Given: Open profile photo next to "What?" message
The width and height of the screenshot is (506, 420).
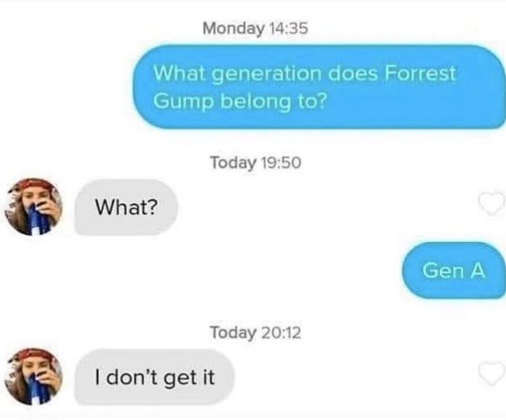Looking at the screenshot, I should point(34,207).
